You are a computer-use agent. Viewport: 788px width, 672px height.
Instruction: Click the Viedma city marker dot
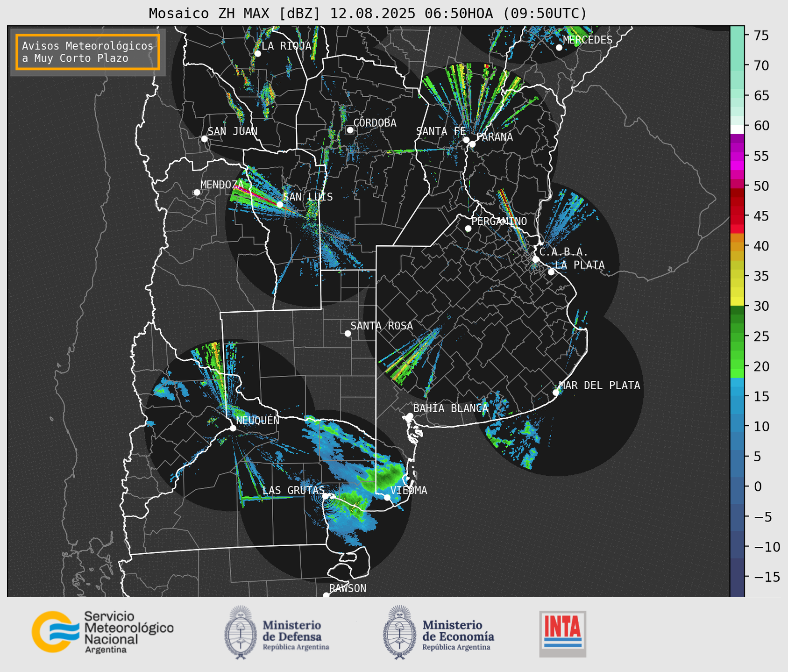point(387,497)
